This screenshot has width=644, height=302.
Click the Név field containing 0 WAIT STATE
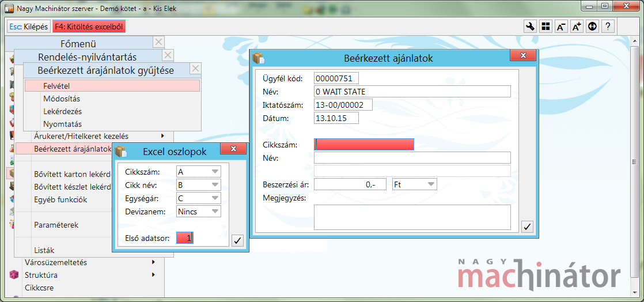(x=412, y=91)
